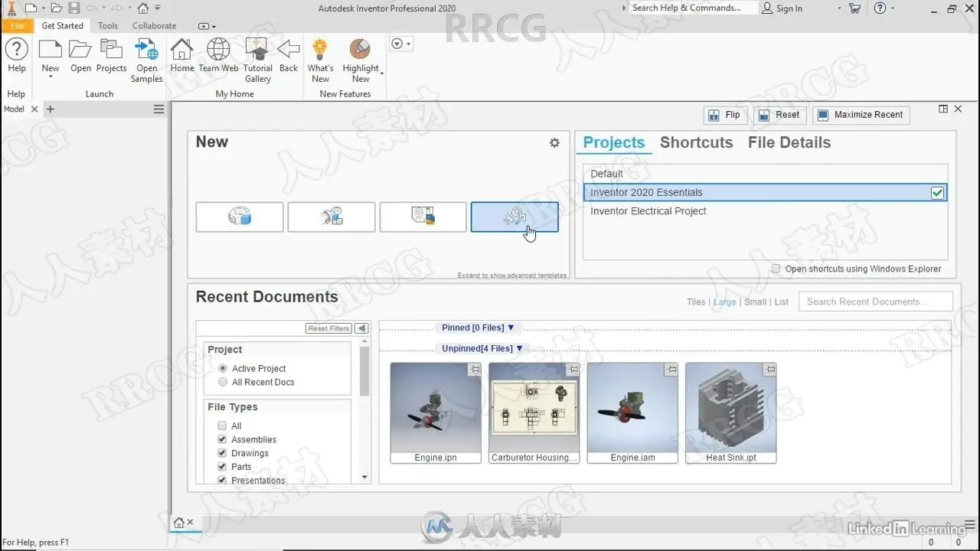Screen dimensions: 980x551
Task: Click the Back arrow in ribbon
Action: (289, 56)
